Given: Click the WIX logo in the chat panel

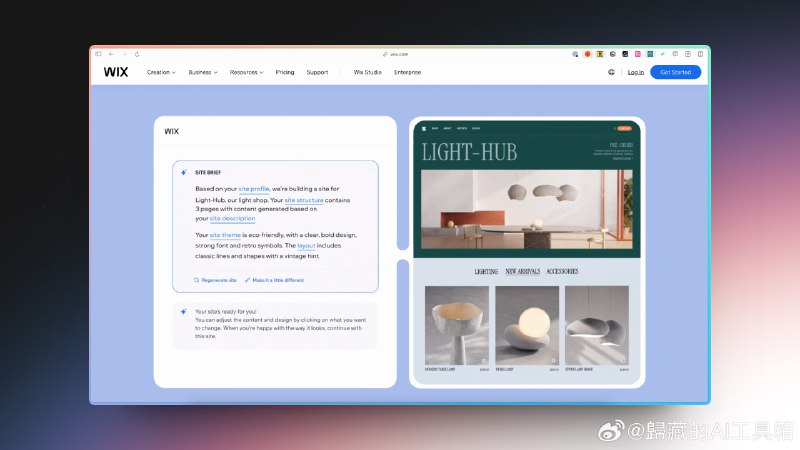Looking at the screenshot, I should click(171, 131).
